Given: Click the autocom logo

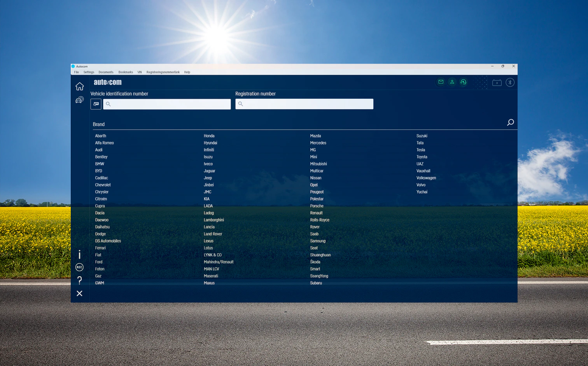Looking at the screenshot, I should [108, 82].
